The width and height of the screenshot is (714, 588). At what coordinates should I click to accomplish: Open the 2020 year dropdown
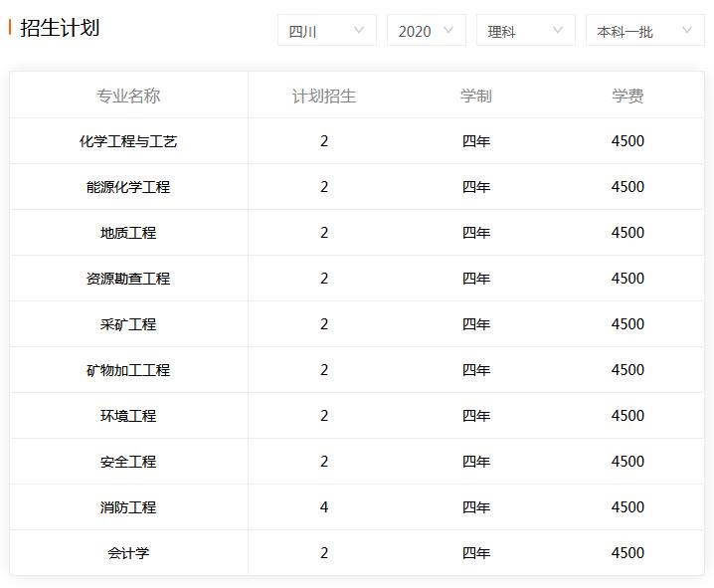[427, 30]
